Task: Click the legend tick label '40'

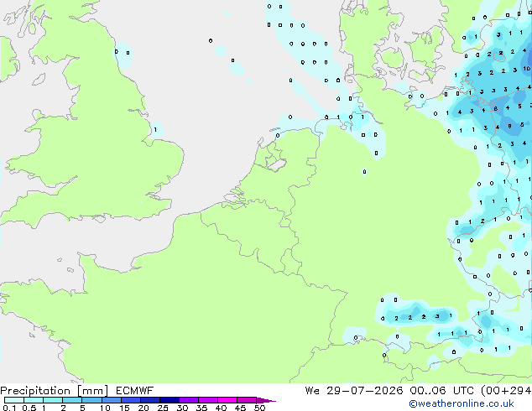Action: click(221, 408)
